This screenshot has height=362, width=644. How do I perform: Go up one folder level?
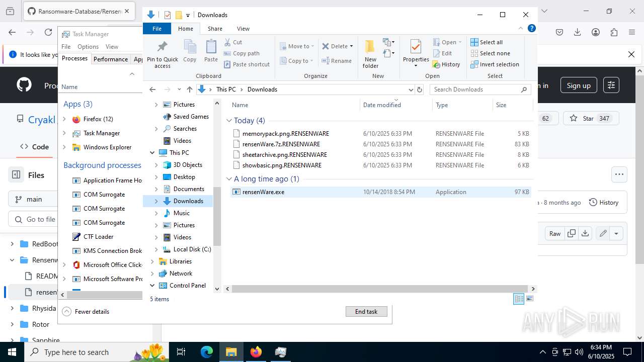coord(189,89)
